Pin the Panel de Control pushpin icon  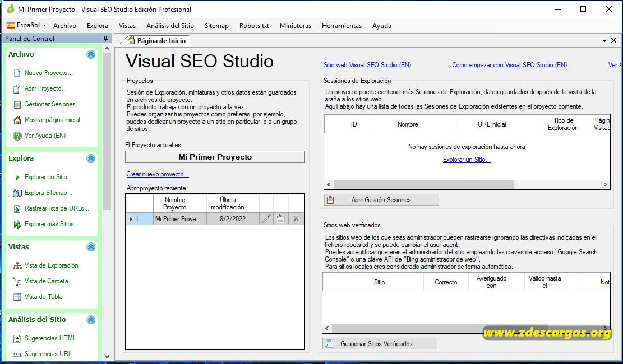pyautogui.click(x=105, y=39)
